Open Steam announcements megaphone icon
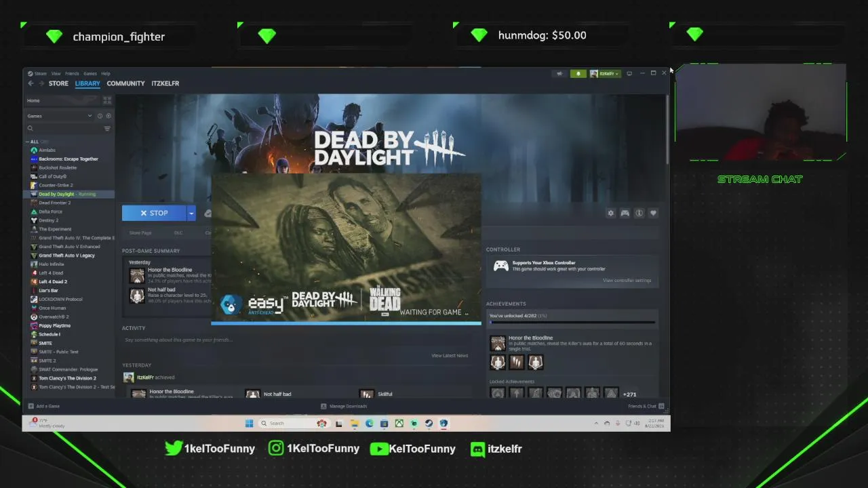The height and width of the screenshot is (488, 868). (x=559, y=73)
